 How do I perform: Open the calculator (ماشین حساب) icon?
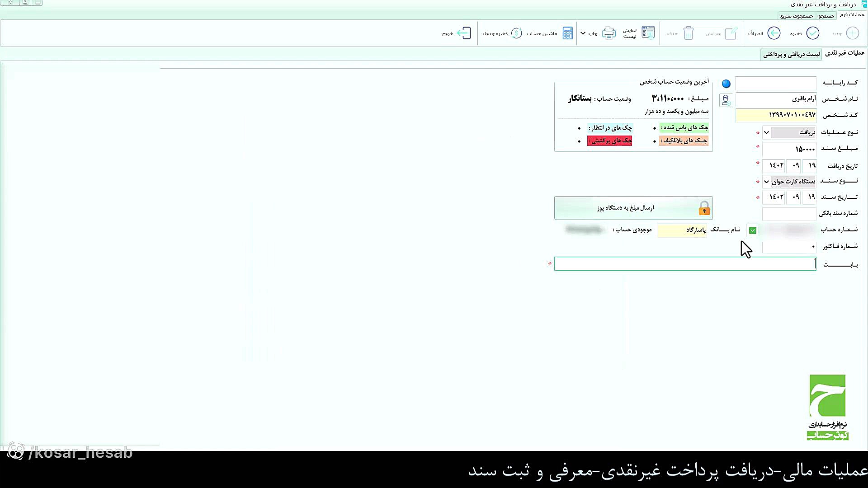tap(567, 33)
